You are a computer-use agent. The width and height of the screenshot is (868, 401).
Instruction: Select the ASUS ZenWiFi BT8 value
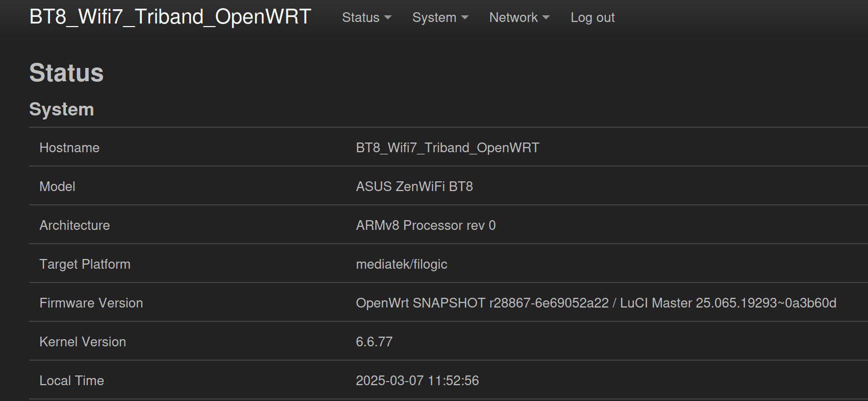[414, 186]
